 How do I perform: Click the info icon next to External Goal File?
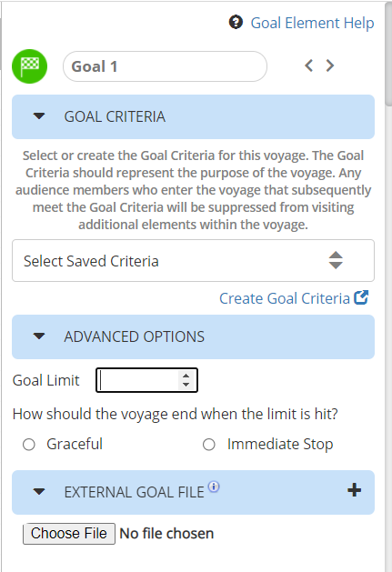coord(214,487)
